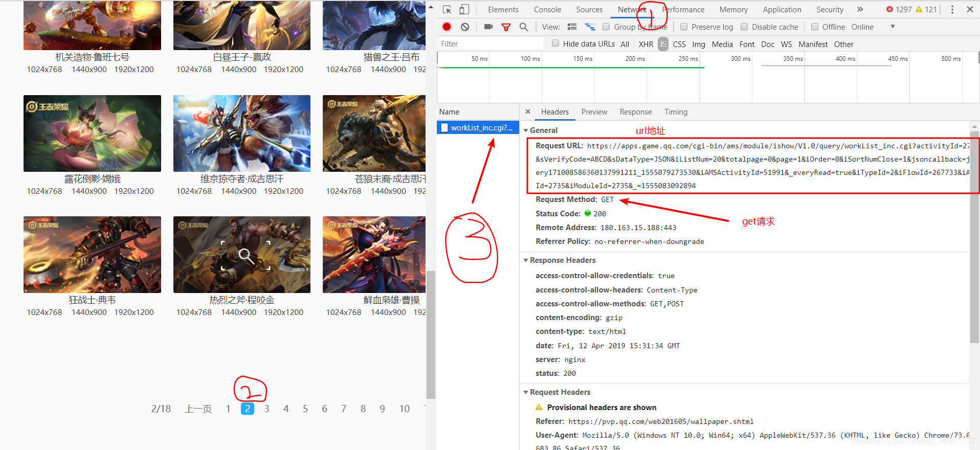This screenshot has width=980, height=450.
Task: Switch to the Memory tab
Action: click(x=733, y=10)
